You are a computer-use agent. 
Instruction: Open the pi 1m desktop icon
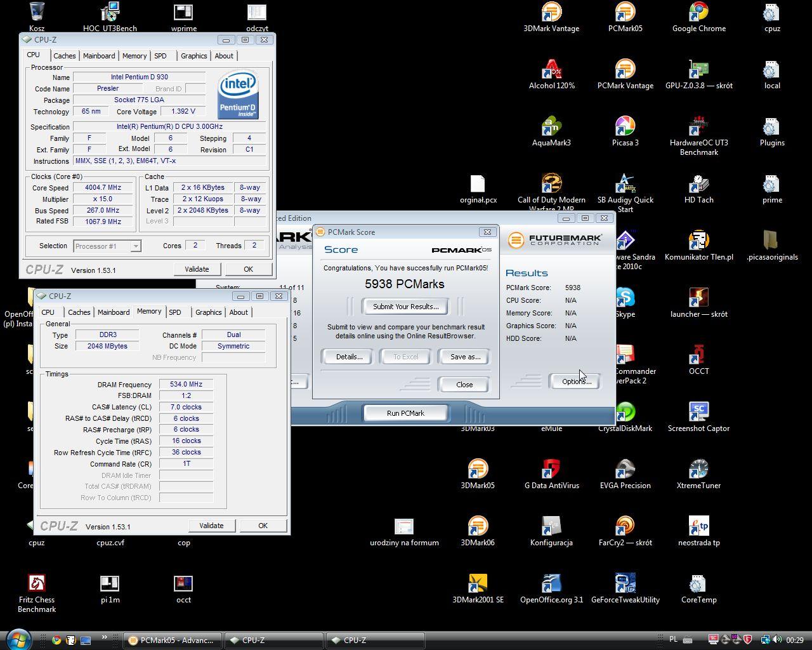(110, 588)
